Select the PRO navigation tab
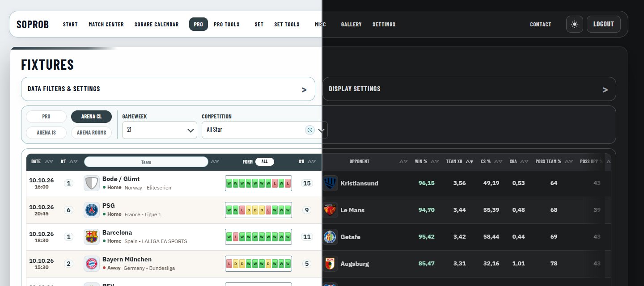This screenshot has height=286, width=644. pos(199,25)
